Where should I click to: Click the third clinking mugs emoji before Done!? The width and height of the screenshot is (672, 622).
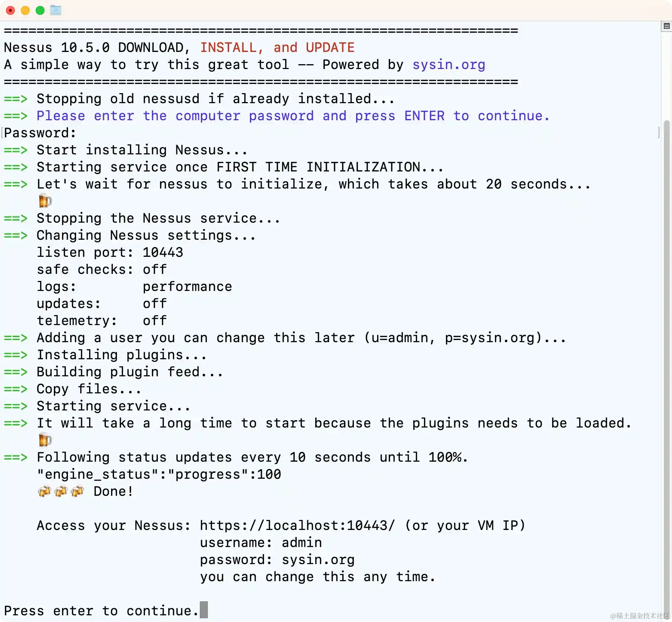coord(77,491)
